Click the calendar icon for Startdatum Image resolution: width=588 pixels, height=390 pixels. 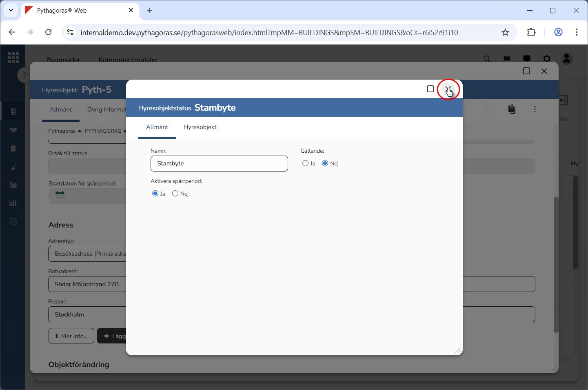coord(60,196)
